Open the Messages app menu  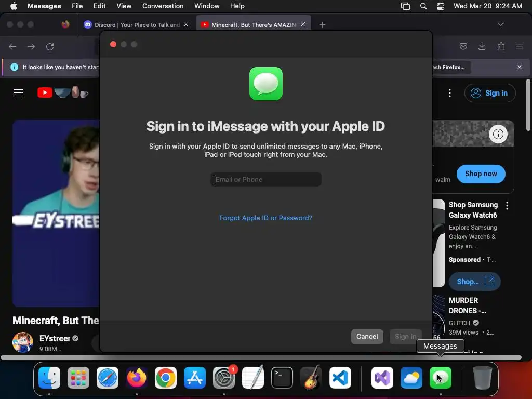[44, 6]
